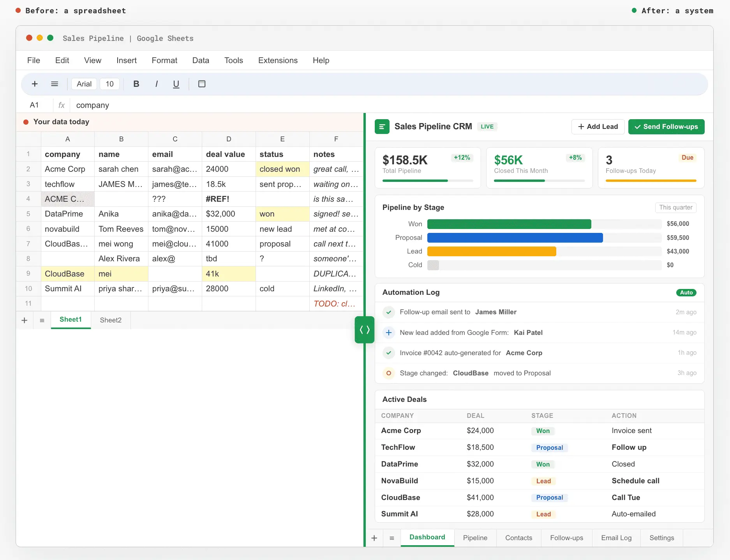Open the Data menu
Image resolution: width=730 pixels, height=560 pixels.
pyautogui.click(x=201, y=60)
